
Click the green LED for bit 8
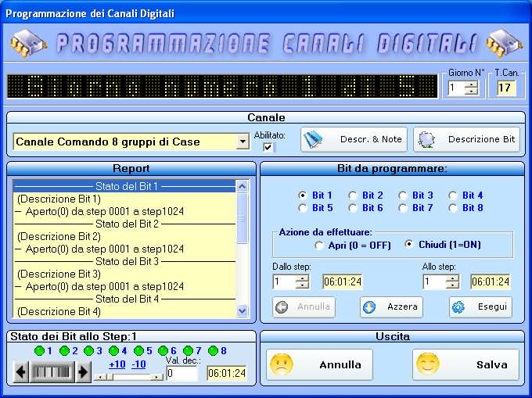(x=213, y=350)
